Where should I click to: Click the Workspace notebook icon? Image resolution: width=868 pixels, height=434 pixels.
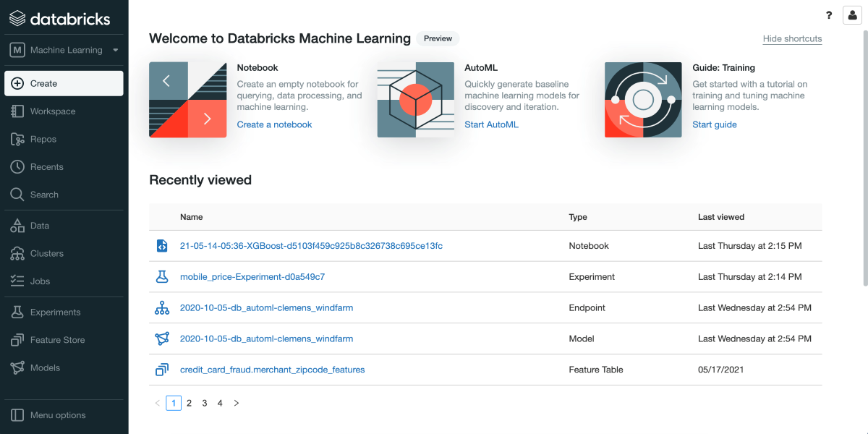click(x=17, y=111)
